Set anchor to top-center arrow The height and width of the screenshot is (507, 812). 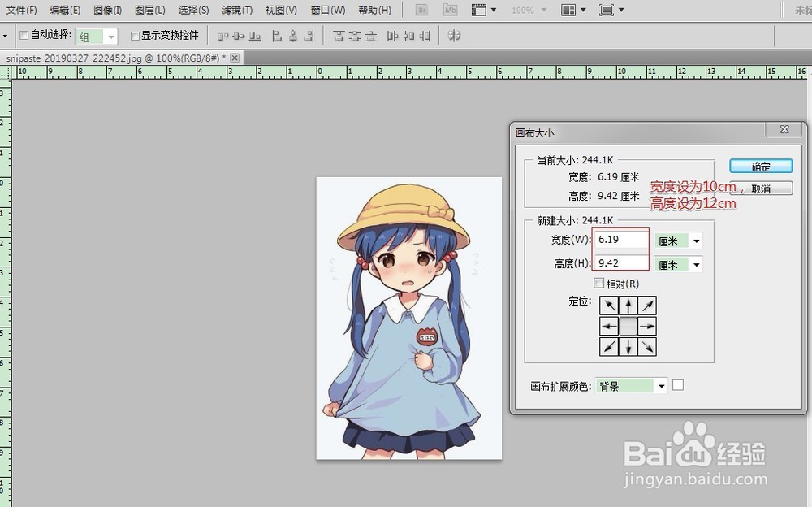click(628, 305)
